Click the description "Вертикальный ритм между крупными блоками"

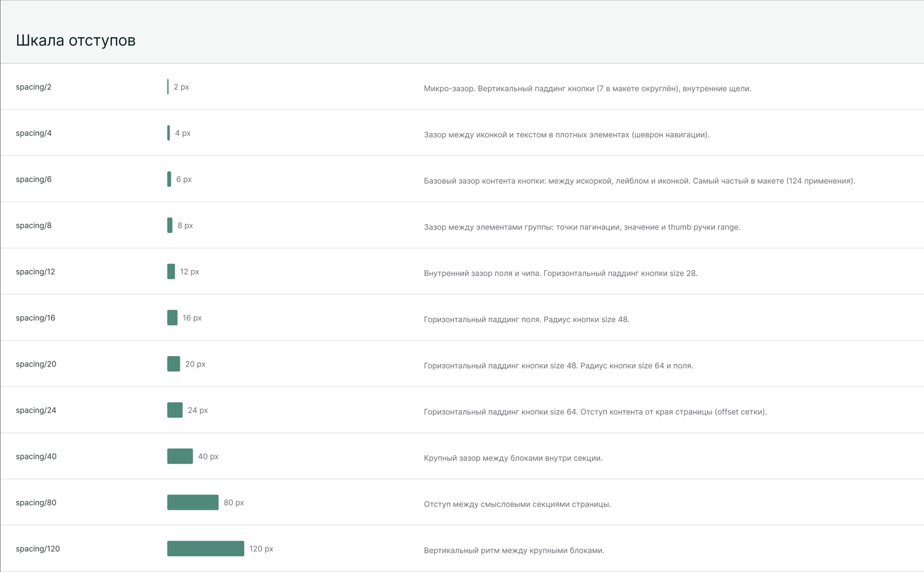[514, 550]
